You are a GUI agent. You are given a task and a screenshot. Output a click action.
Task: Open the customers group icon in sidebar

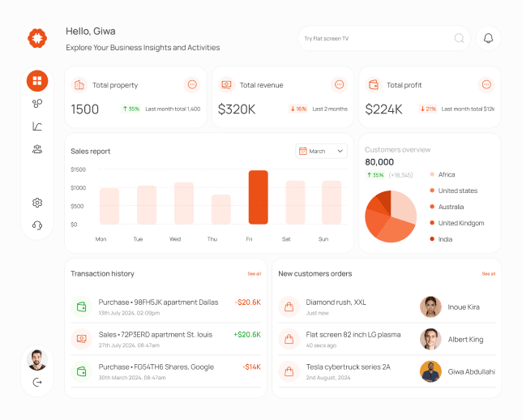click(x=37, y=149)
